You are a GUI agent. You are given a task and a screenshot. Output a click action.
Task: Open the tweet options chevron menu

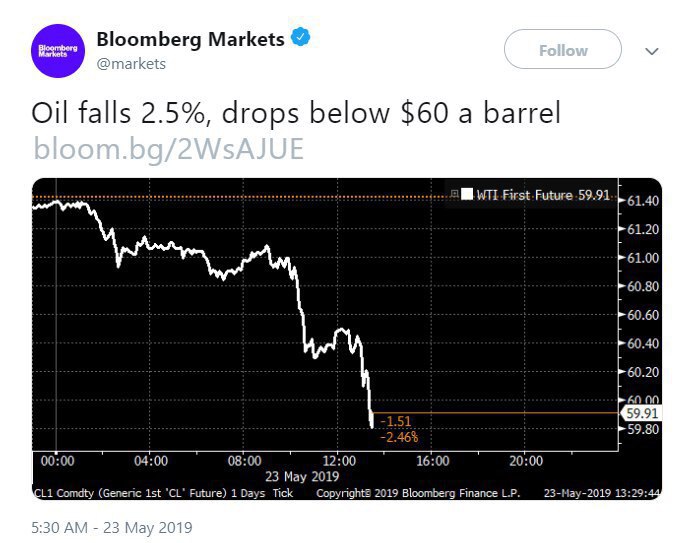[x=651, y=50]
